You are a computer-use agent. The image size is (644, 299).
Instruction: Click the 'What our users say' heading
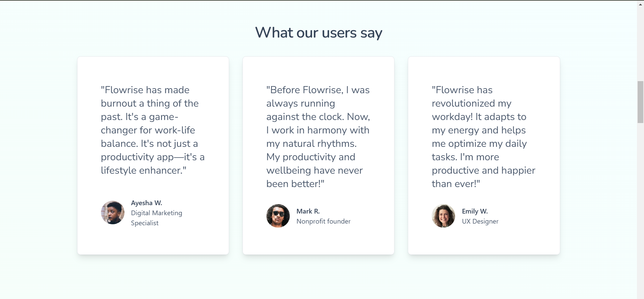point(319,33)
